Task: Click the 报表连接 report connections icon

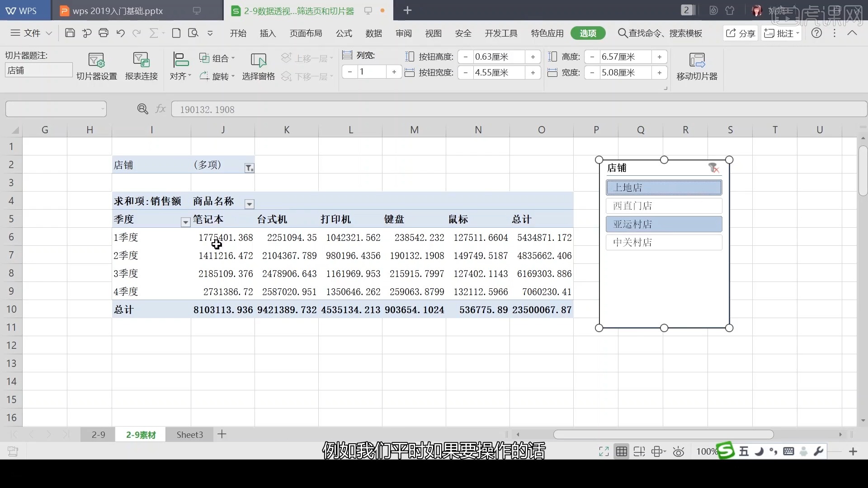Action: point(141,66)
